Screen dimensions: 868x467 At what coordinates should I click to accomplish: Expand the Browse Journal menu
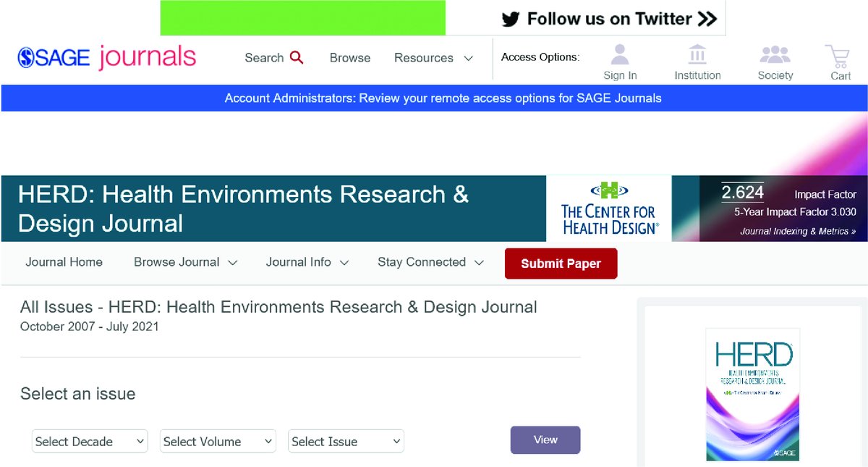click(184, 262)
